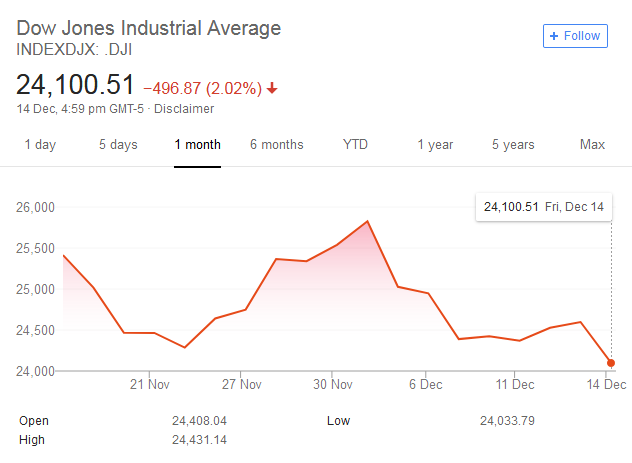
Task: Click the Follow button
Action: click(575, 36)
